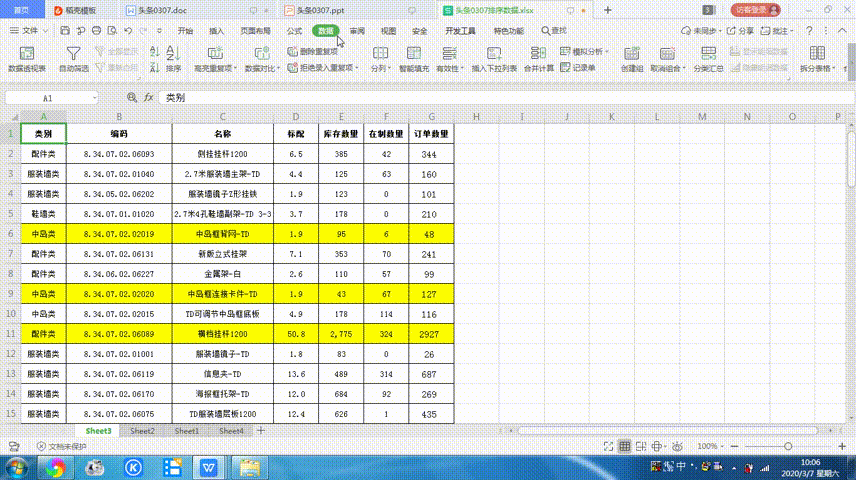The image size is (856, 480).
Task: Click Print Preview icon in quick toolbar
Action: coord(112,31)
